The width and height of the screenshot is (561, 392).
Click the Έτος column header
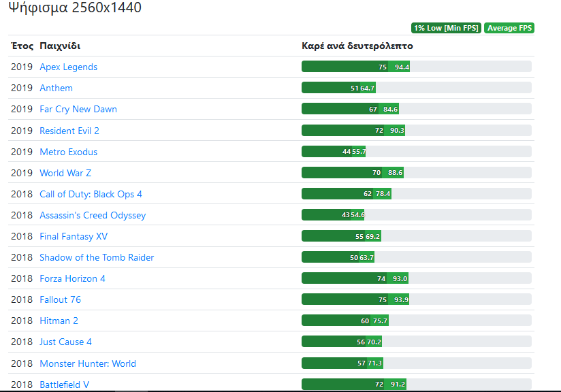point(22,46)
